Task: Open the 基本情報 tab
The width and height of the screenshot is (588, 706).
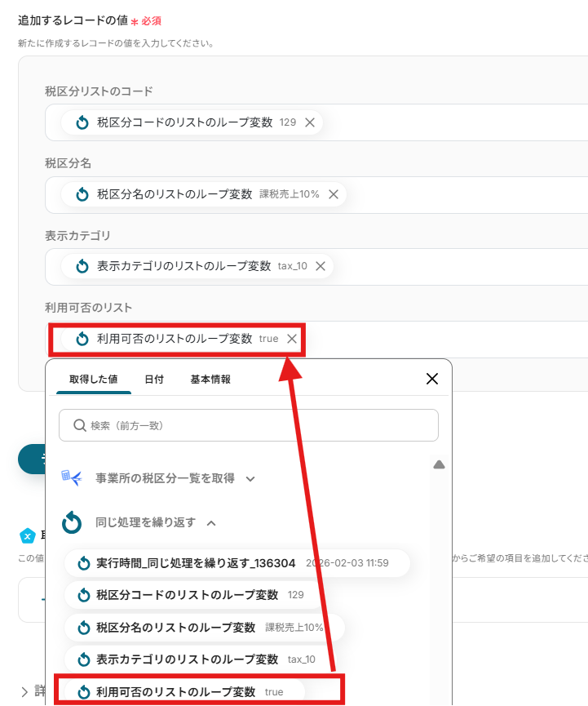Action: point(210,380)
